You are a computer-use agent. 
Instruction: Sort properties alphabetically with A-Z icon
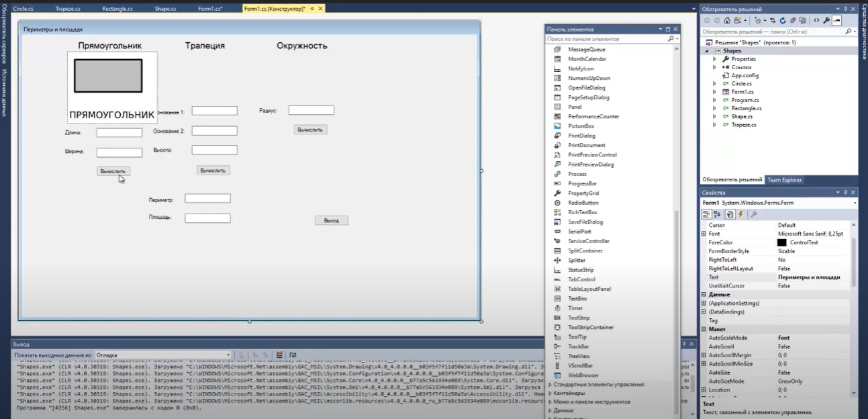coord(716,214)
